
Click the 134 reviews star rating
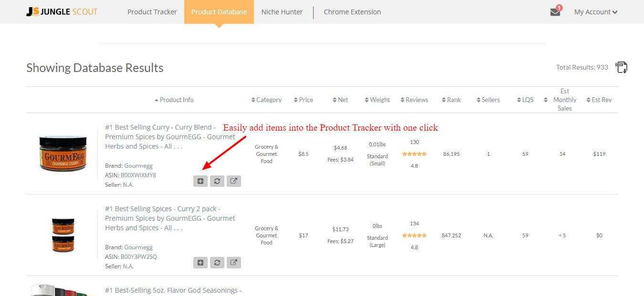pyautogui.click(x=414, y=235)
